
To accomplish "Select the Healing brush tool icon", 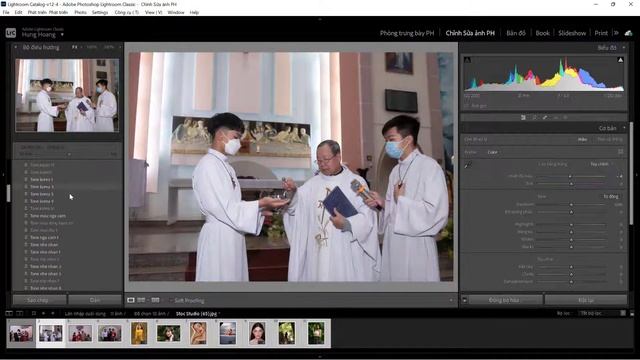I will point(545,118).
